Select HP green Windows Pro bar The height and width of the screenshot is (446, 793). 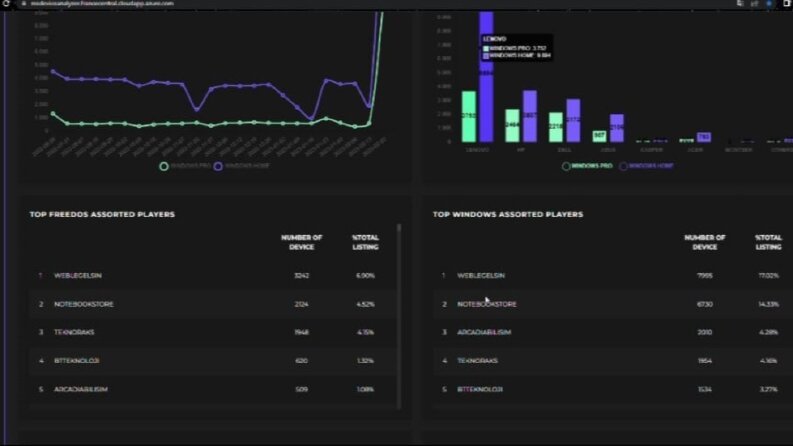512,125
